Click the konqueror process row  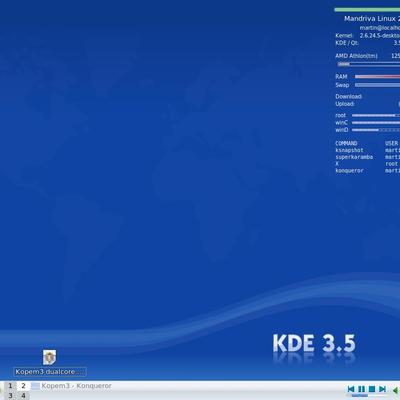pyautogui.click(x=367, y=171)
